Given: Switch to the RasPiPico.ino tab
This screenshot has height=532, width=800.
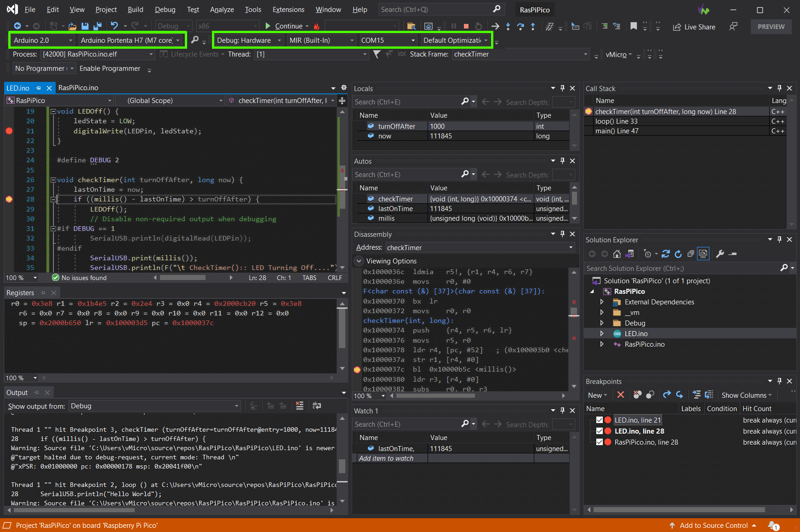Looking at the screenshot, I should 78,87.
